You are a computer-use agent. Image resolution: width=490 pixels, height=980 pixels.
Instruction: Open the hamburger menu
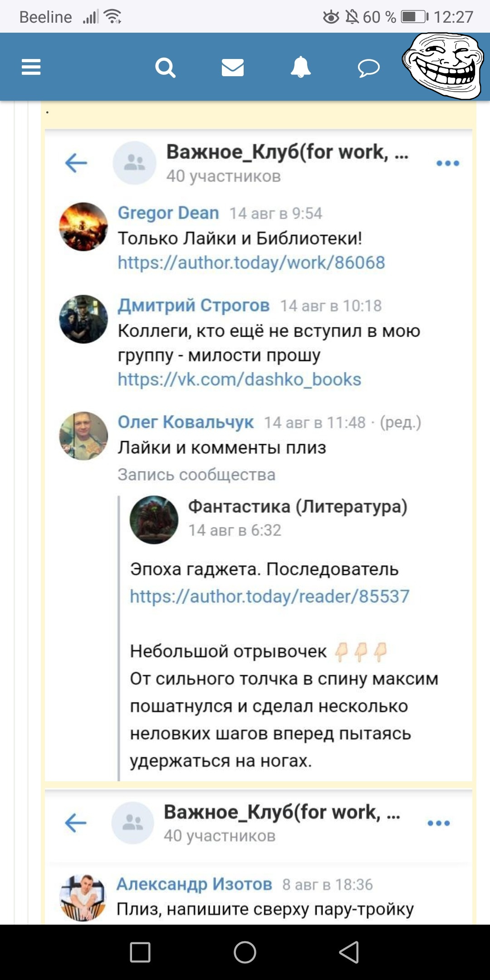pyautogui.click(x=31, y=67)
